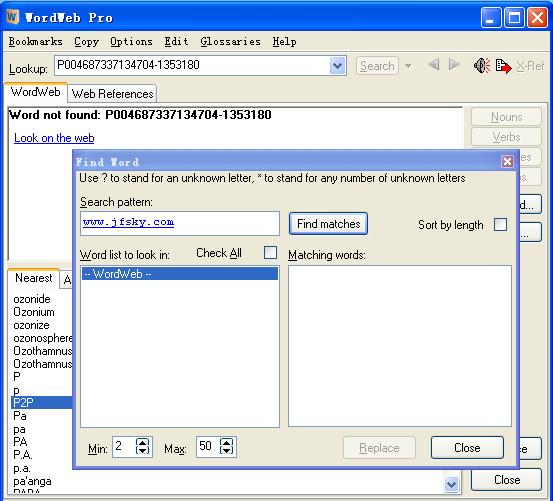Click the Replace button

[379, 448]
